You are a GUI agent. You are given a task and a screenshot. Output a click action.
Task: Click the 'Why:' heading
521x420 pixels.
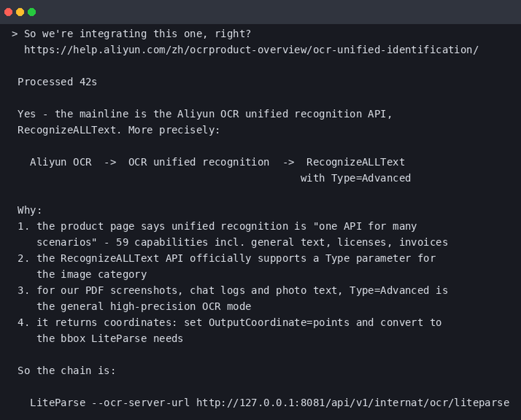point(30,210)
